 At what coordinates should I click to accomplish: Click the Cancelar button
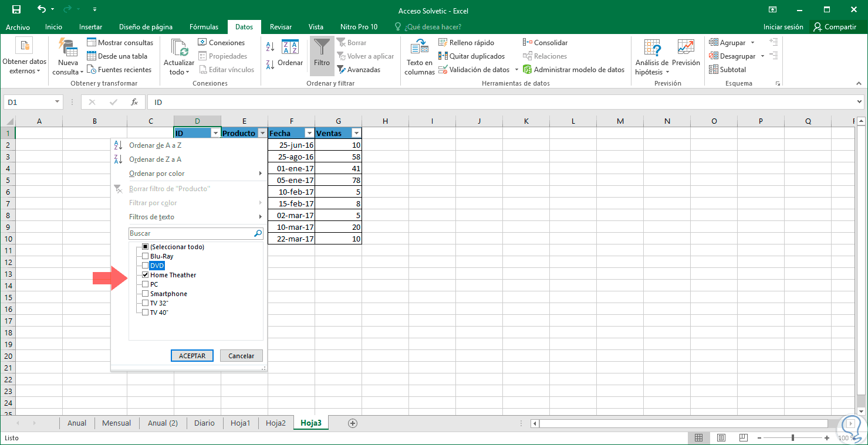click(241, 356)
